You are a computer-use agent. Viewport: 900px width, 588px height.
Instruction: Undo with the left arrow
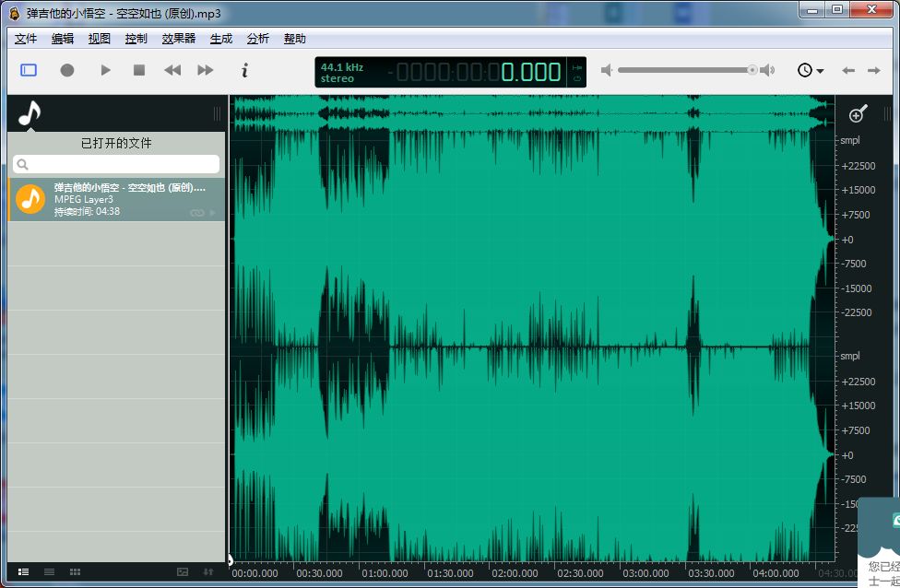click(x=848, y=71)
